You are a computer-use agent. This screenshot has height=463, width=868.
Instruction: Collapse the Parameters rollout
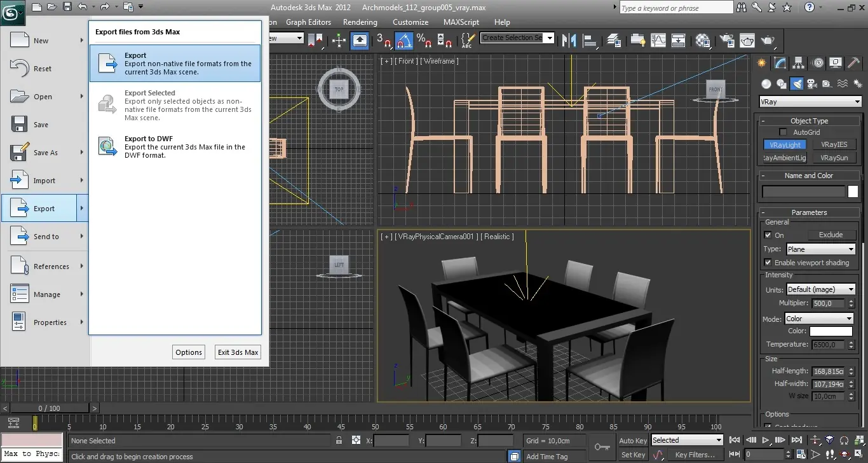click(809, 212)
